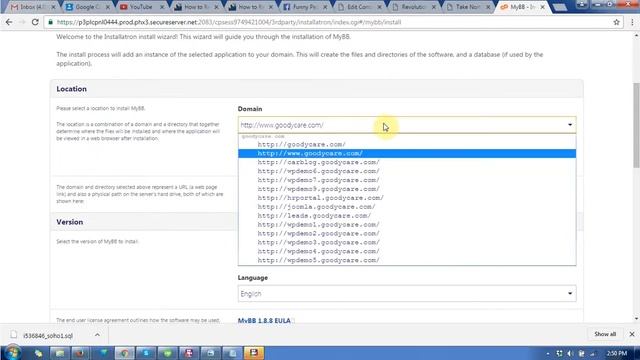Image resolution: width=640 pixels, height=360 pixels.
Task: Click Show all downloads button
Action: [x=605, y=334]
